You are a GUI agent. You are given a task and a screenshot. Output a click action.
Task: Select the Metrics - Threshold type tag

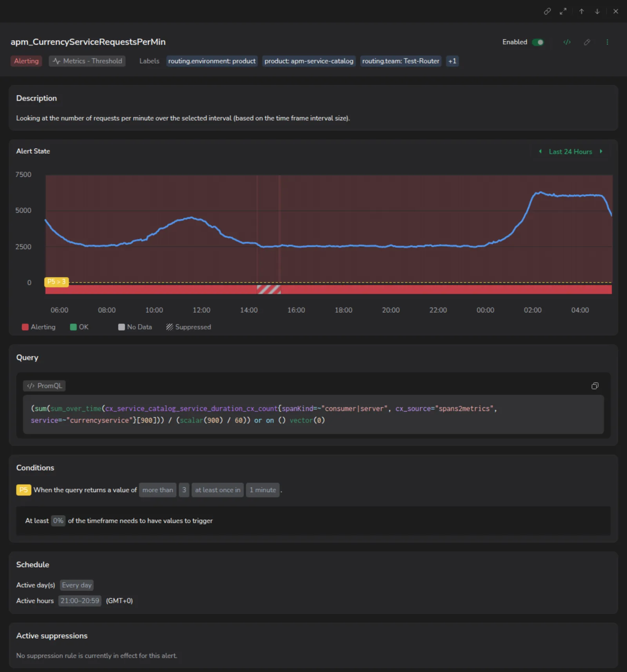pos(87,61)
